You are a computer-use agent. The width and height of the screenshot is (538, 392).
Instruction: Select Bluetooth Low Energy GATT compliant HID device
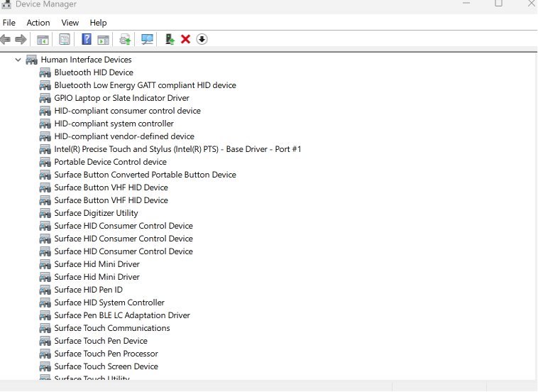pos(145,85)
